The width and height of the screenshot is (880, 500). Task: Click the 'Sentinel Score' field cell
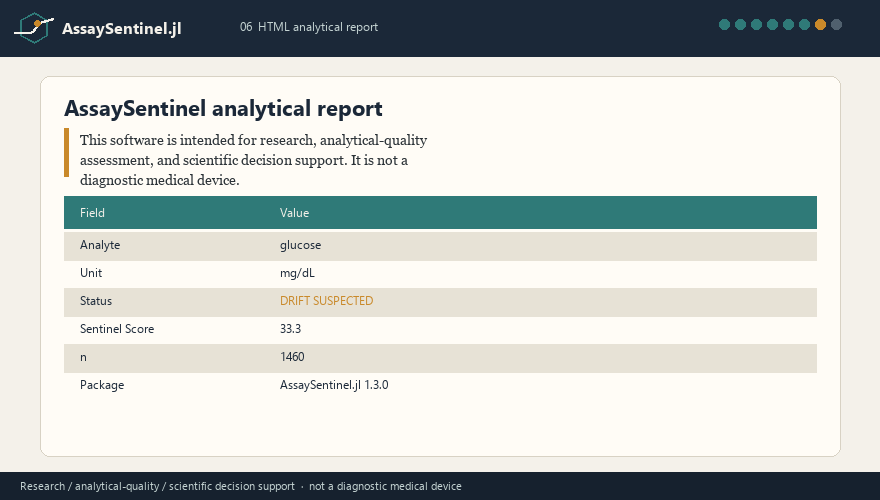(117, 329)
